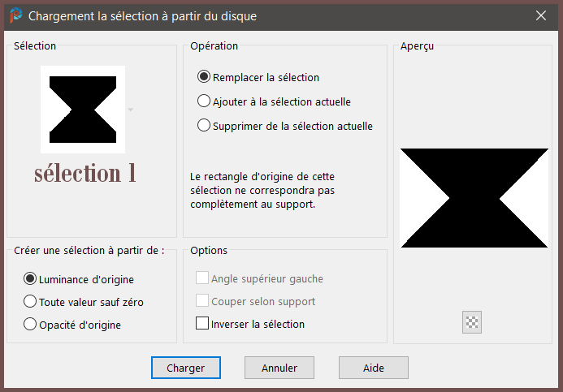563x392 pixels.
Task: Close the Chargement la sélection dialog
Action: (541, 15)
